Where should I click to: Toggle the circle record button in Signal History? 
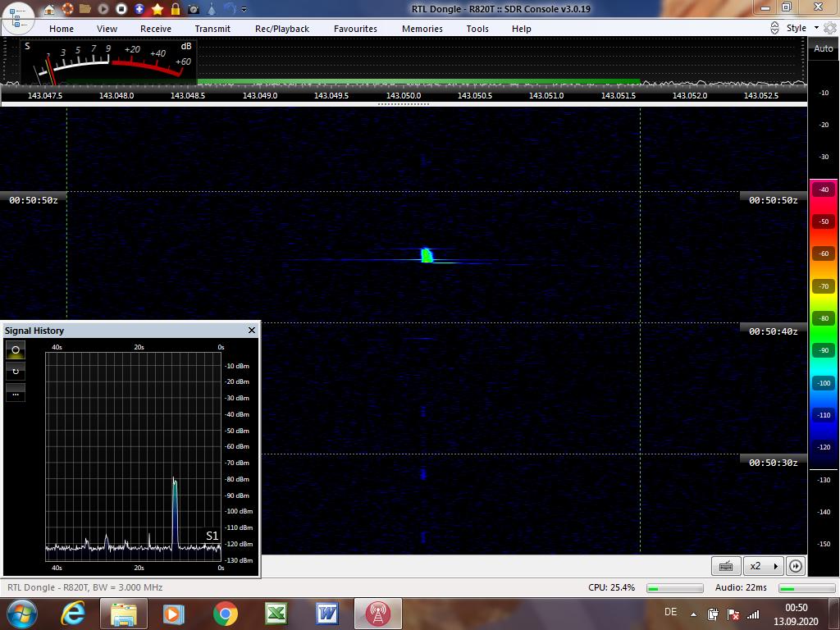(16, 349)
